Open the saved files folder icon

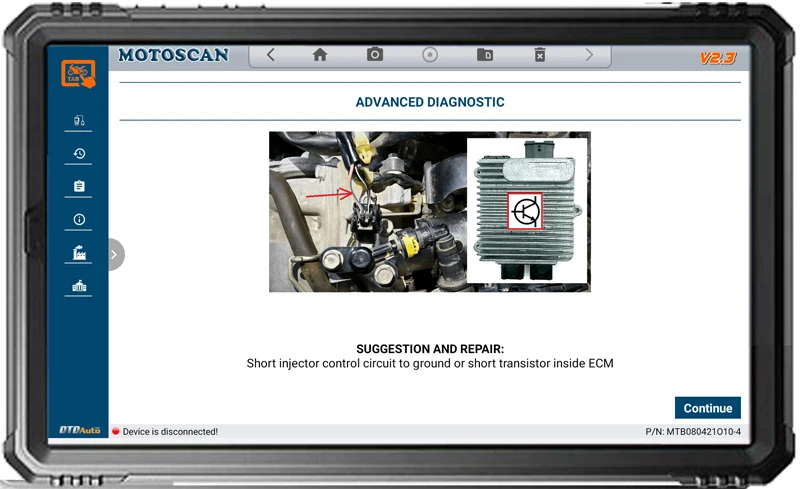(x=485, y=55)
